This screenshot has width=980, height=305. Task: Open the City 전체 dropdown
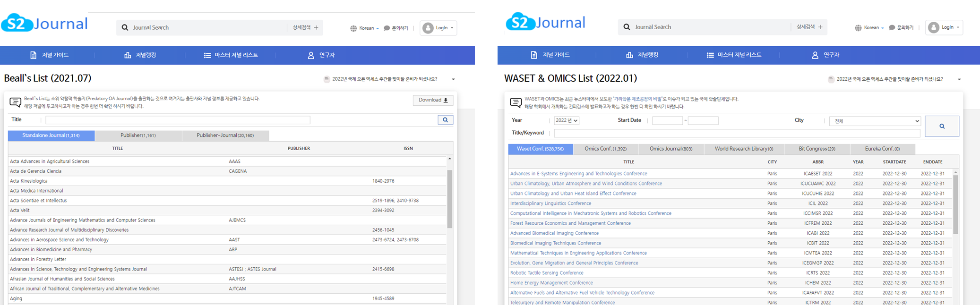(875, 121)
